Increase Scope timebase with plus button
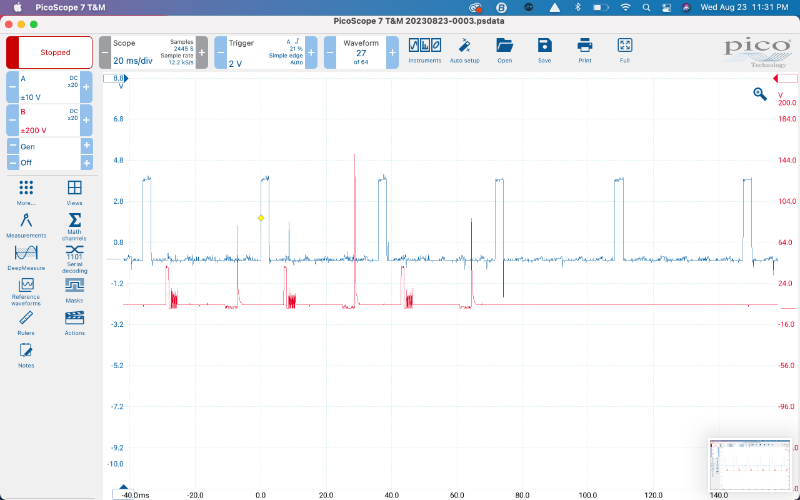Viewport: 800px width, 500px height. (202, 52)
